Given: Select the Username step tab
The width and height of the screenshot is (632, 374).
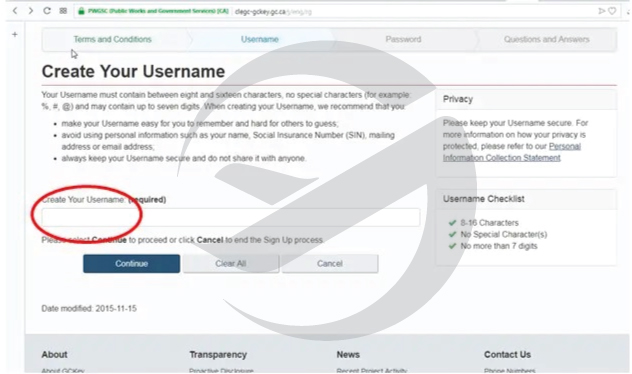Looking at the screenshot, I should coord(260,39).
